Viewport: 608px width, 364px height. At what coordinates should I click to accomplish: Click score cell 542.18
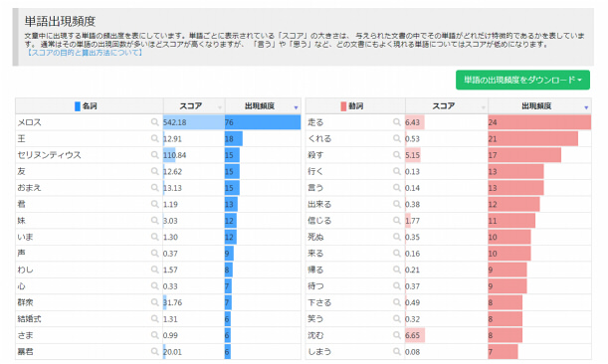coord(194,122)
